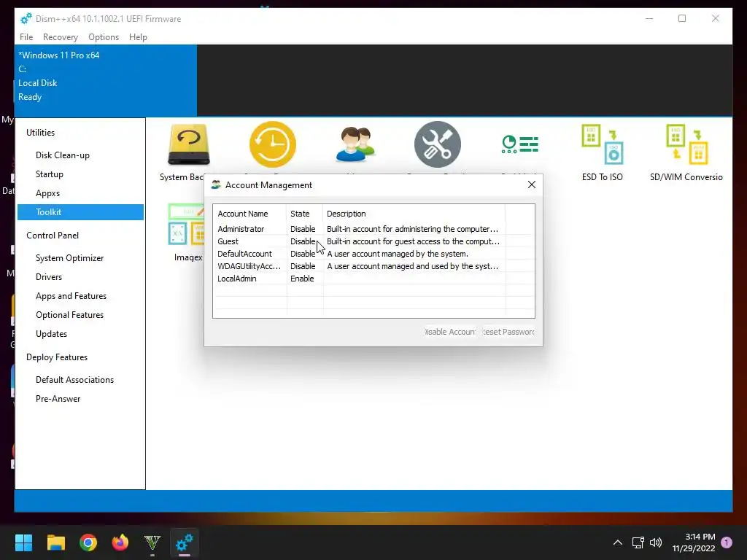
Task: Open the yellow clock System Restore icon
Action: (x=273, y=144)
